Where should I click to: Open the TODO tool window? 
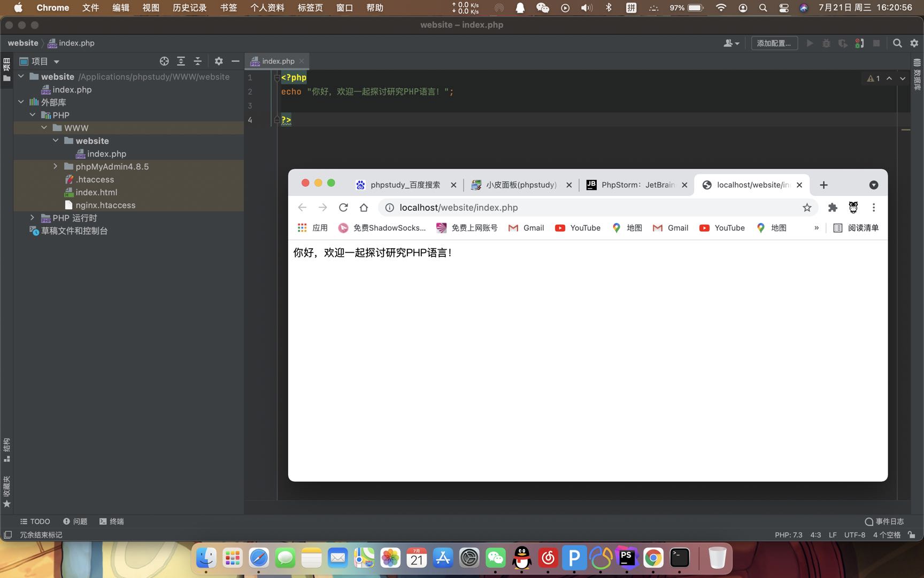tap(35, 521)
